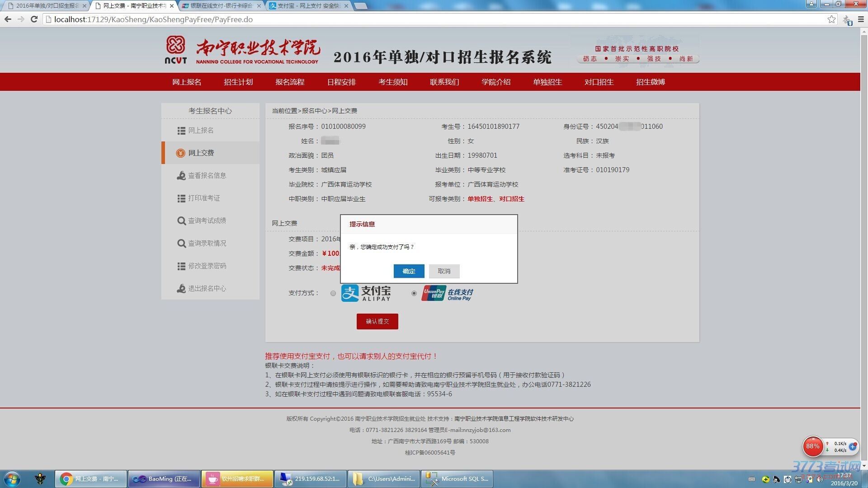Cancel the dialog with 取消
Image resolution: width=868 pixels, height=488 pixels.
(x=444, y=271)
